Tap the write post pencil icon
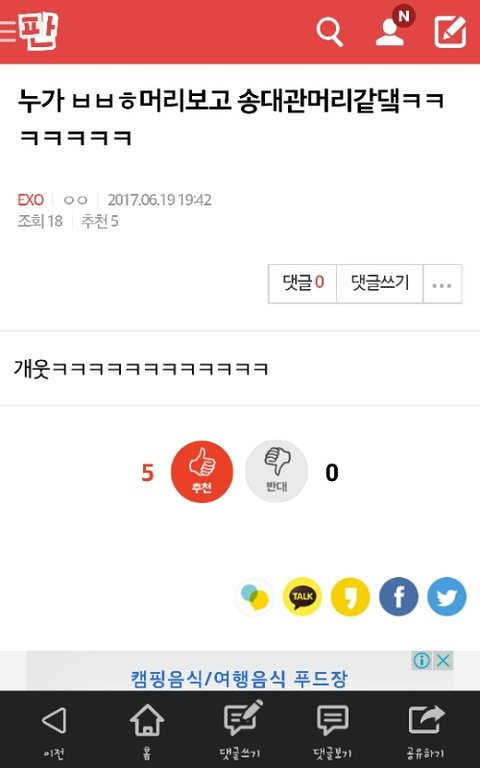The image size is (480, 768). point(450,32)
